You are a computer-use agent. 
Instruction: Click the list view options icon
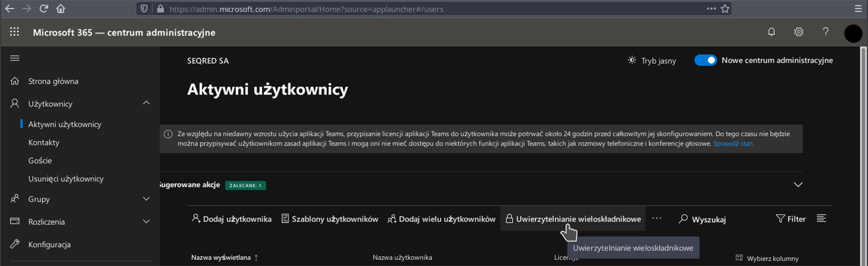821,218
